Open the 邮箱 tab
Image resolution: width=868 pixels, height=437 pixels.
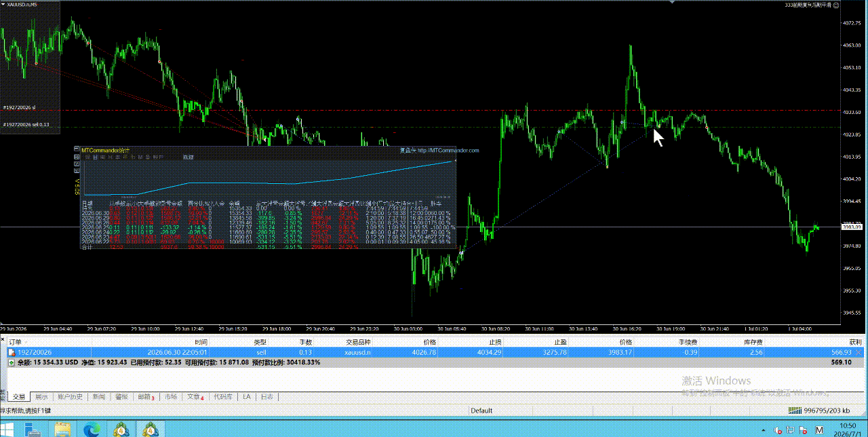(x=146, y=396)
